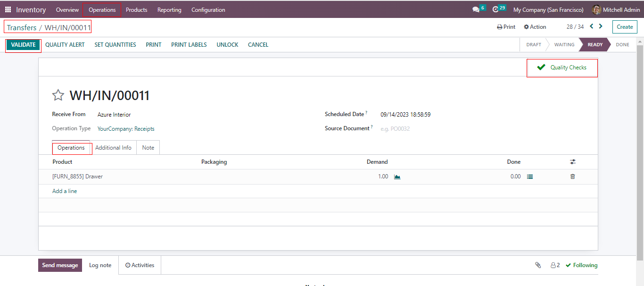644x286 pixels.
Task: Open the column settings adjust icon
Action: [572, 162]
